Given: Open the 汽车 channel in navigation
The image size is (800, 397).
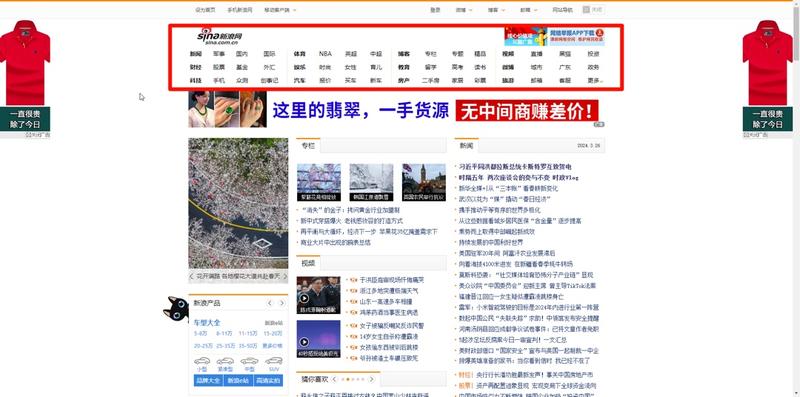Looking at the screenshot, I should coord(299,81).
